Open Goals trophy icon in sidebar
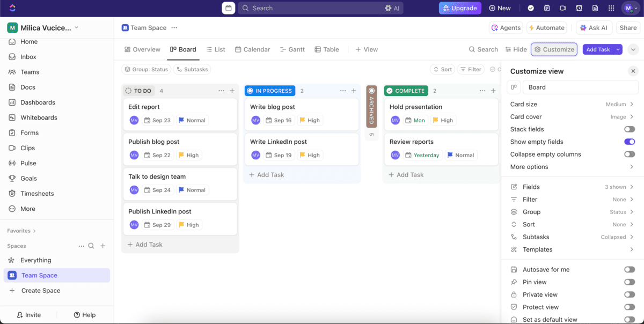 [x=12, y=178]
